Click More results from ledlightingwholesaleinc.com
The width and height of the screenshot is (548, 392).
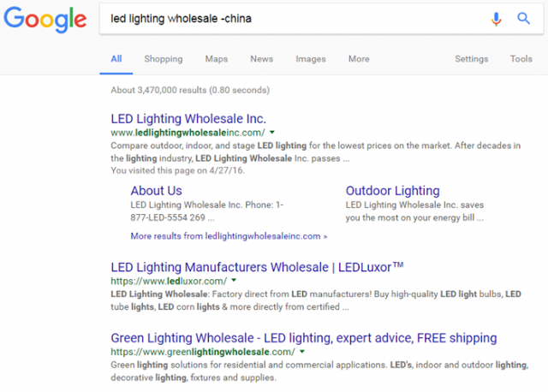click(x=229, y=236)
